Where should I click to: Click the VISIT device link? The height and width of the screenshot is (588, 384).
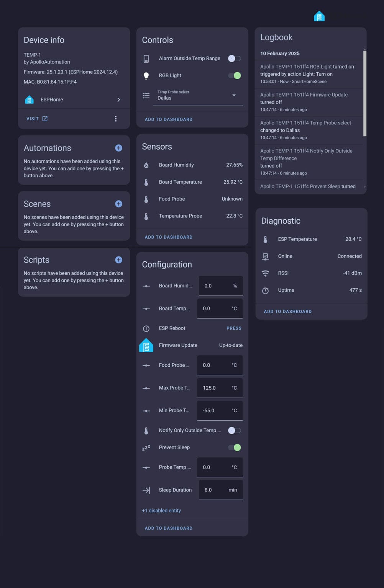(x=37, y=119)
